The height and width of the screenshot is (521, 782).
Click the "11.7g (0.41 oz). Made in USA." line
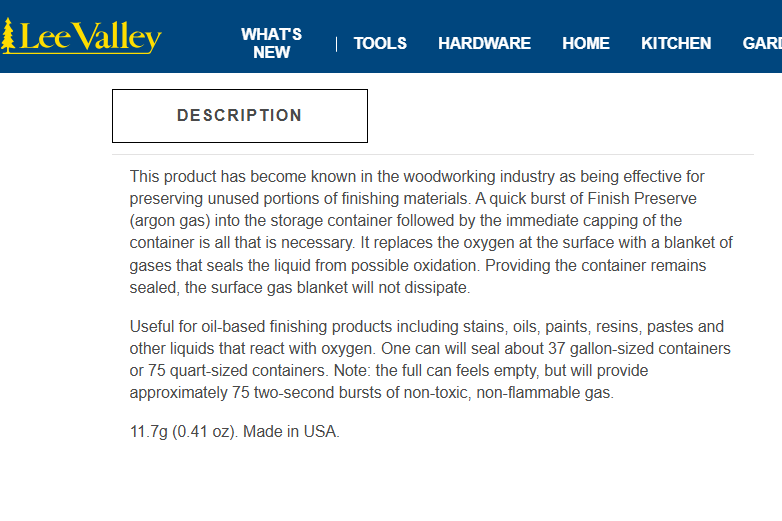[235, 432]
